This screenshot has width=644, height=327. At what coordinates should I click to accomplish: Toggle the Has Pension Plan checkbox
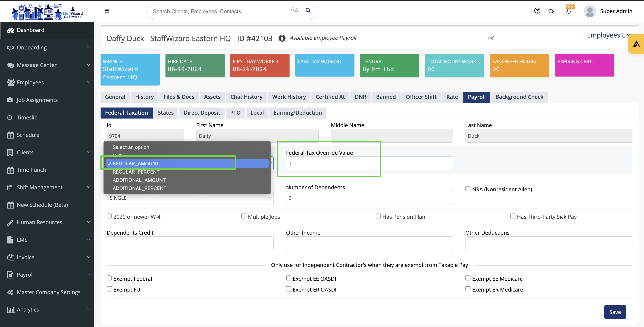pos(378,216)
